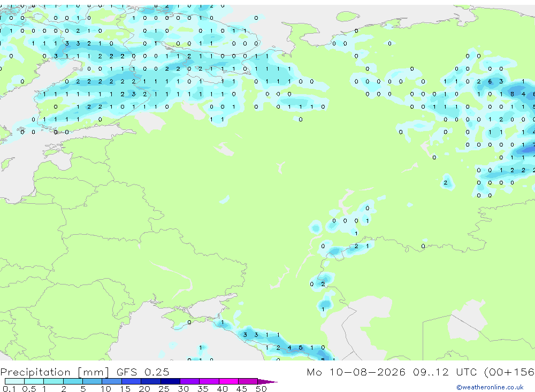The image size is (535, 392).
Task: Click the '10' legend scale label
Action: (106, 389)
